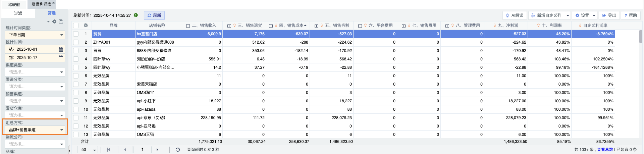Click the lightbulb icon beside 九、净利润
The width and height of the screenshot is (644, 154).
(495, 25)
